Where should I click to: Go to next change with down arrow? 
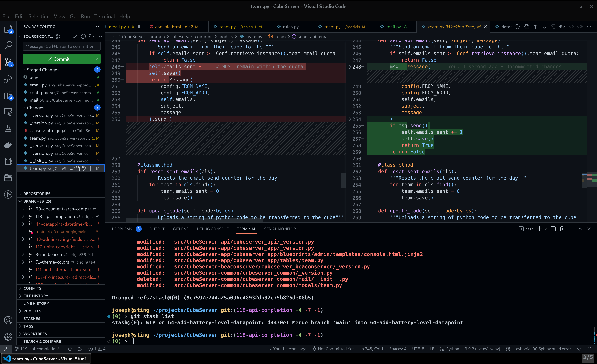pos(544,27)
